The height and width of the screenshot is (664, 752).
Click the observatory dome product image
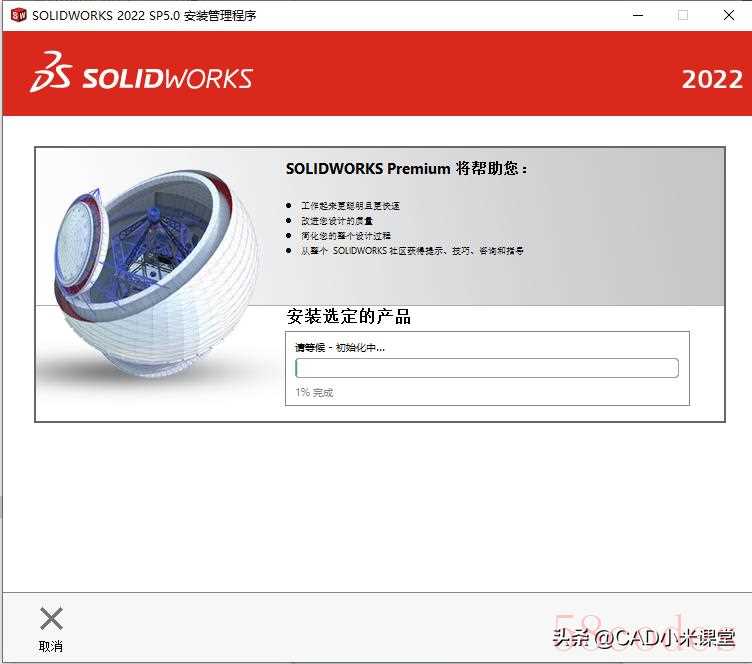(156, 274)
